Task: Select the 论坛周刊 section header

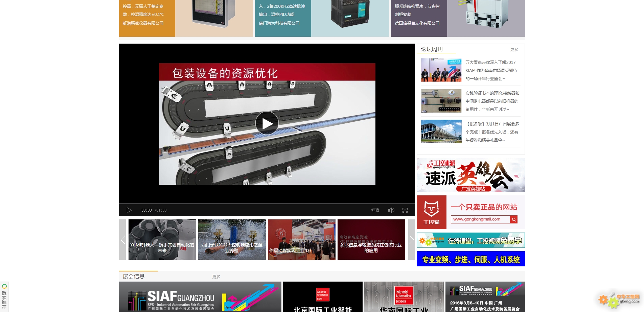Action: [432, 49]
